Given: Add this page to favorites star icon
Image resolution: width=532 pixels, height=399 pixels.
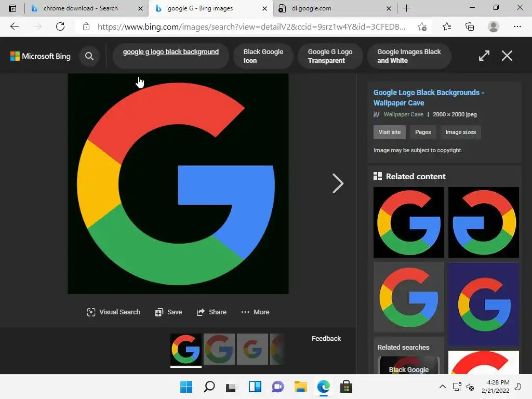Looking at the screenshot, I should click(422, 27).
